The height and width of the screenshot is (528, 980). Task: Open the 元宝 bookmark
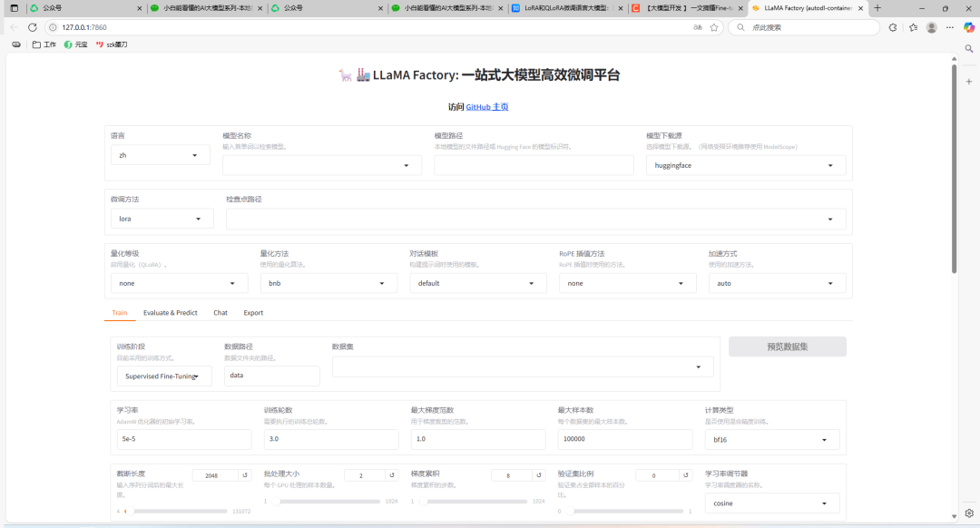(75, 44)
